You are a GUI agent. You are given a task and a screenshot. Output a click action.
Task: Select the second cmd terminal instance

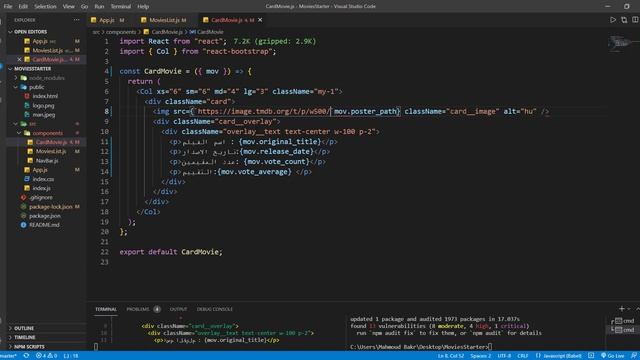(624, 329)
